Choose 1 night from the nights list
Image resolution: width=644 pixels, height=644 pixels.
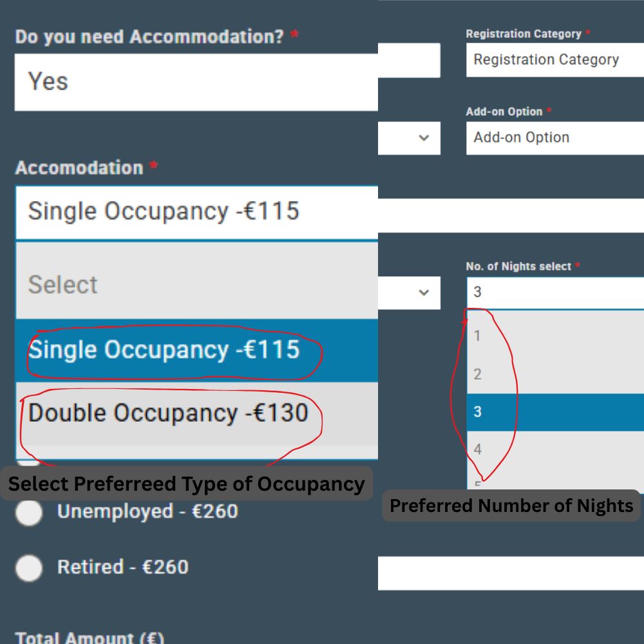(x=554, y=336)
